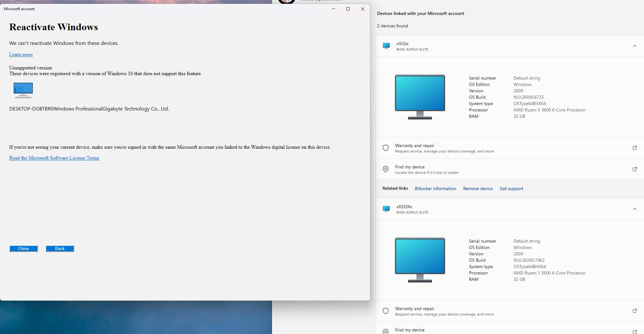
Task: Click the DESKTOP-DGBTBR0 computer icon
Action: 23,90
